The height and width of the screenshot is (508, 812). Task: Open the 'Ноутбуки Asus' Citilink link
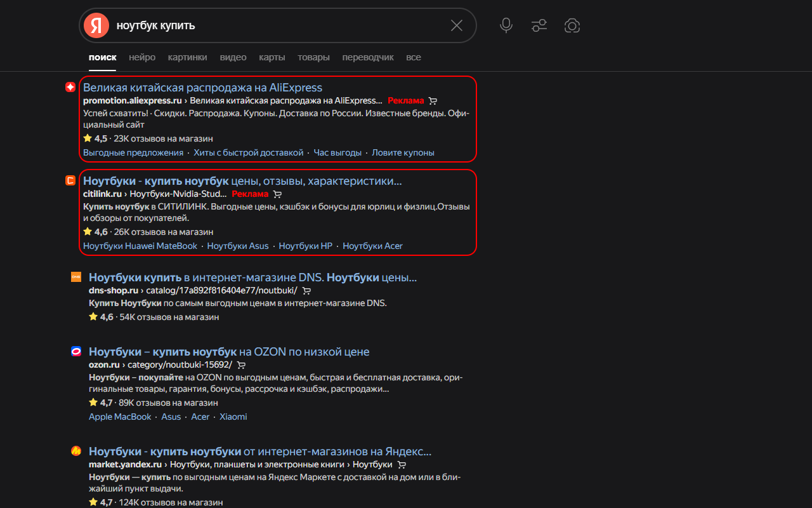(x=237, y=246)
